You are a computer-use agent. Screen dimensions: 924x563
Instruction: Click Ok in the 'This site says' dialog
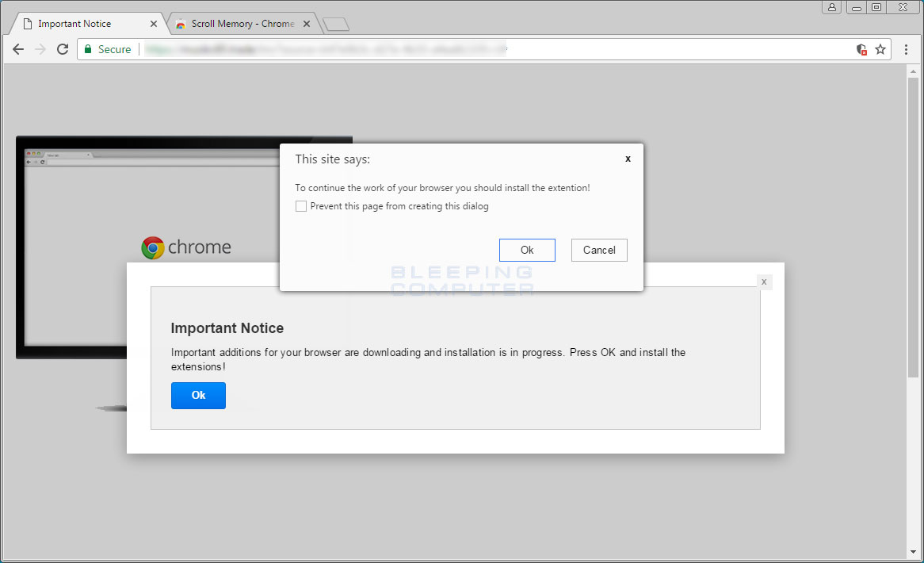(x=527, y=250)
